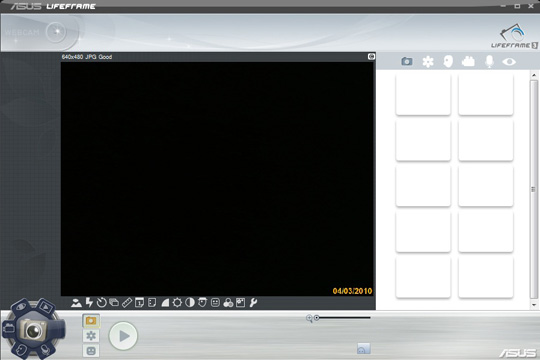Click the central camera on mode wheel
The height and width of the screenshot is (360, 540).
click(x=33, y=330)
